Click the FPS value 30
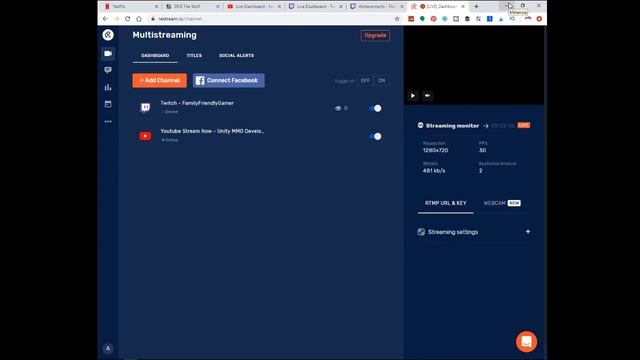 (482, 150)
